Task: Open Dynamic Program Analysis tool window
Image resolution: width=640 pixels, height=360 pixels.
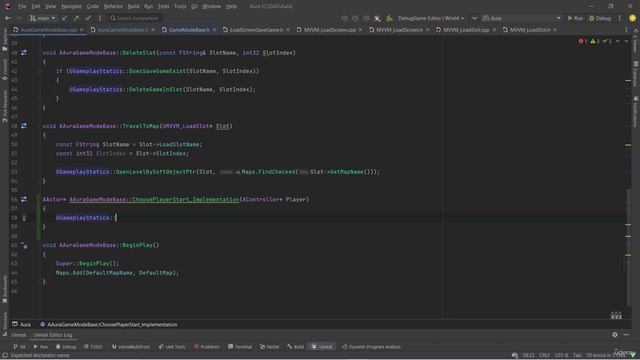Action: point(372,347)
